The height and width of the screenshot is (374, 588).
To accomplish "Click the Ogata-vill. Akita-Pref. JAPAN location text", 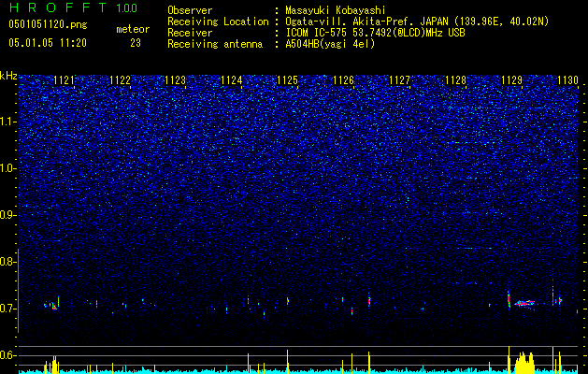I will tap(417, 22).
